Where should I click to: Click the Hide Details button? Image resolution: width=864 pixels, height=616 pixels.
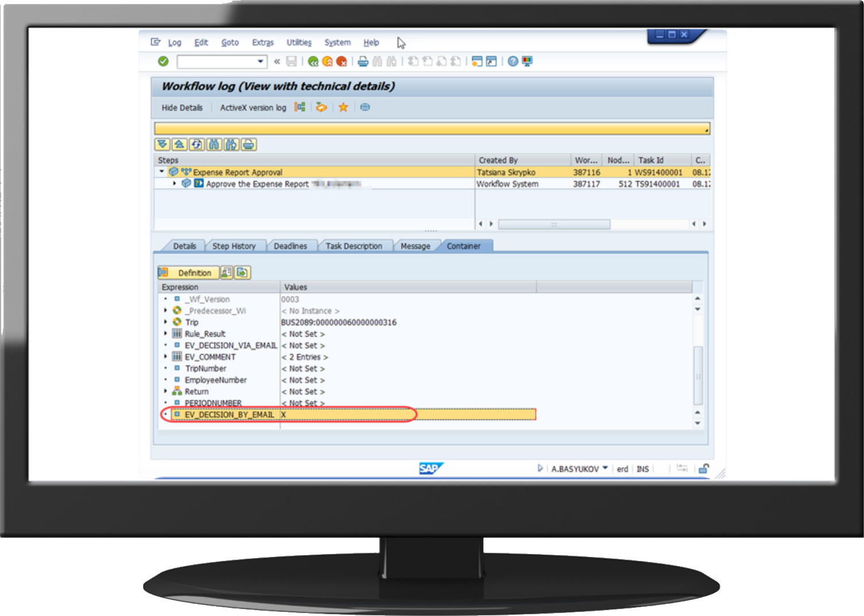[182, 107]
